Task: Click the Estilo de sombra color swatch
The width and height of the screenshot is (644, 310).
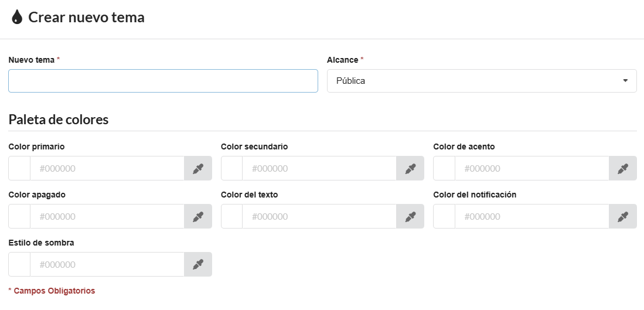Action: 19,265
